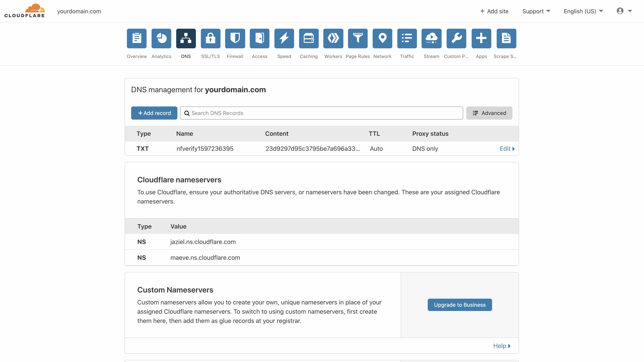Open the Network location pin icon

coord(382,38)
